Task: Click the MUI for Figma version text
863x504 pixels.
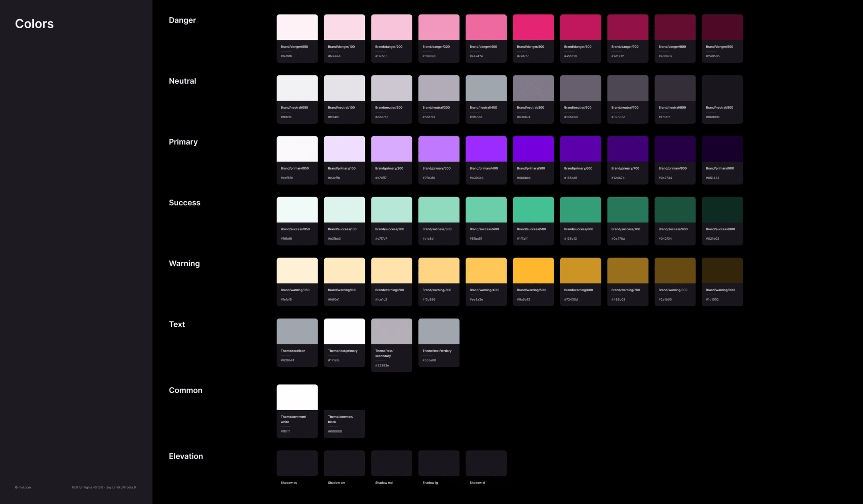Action: click(103, 487)
